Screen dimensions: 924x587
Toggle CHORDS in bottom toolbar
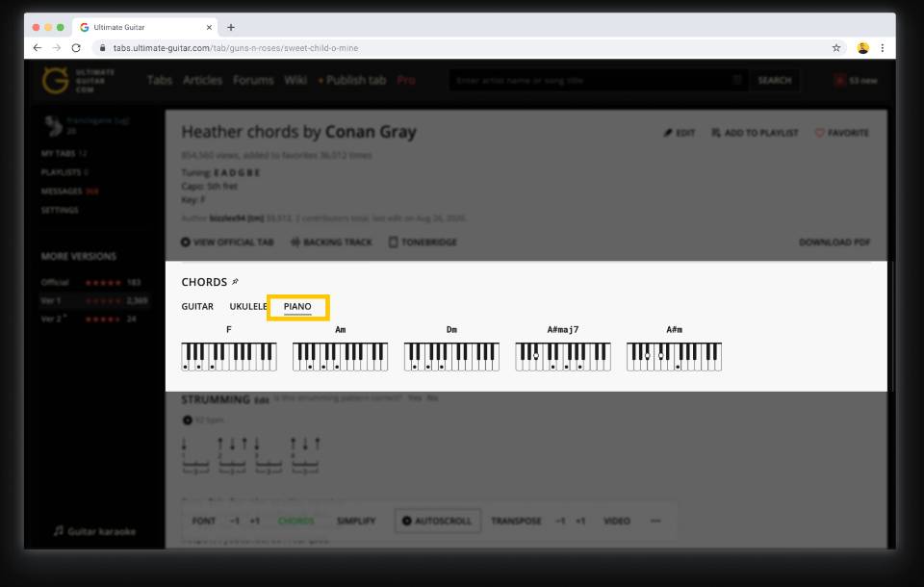[295, 521]
